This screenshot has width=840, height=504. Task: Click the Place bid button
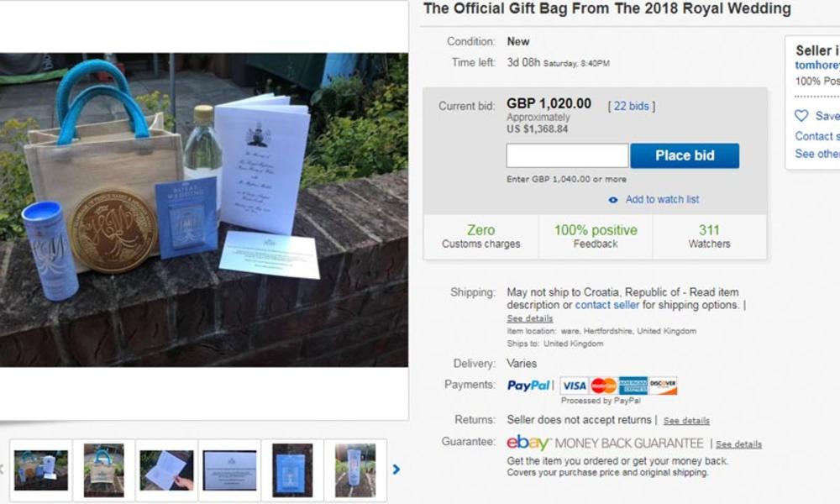(685, 156)
